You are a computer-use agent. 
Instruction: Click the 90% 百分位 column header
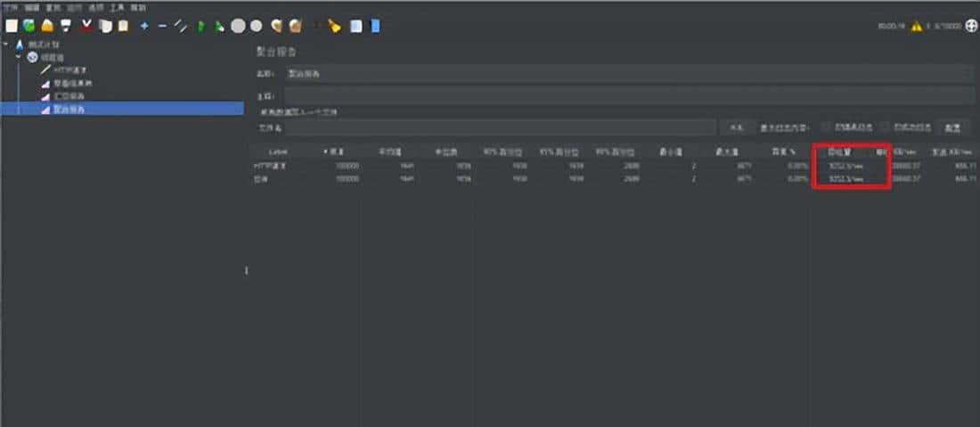[502, 152]
